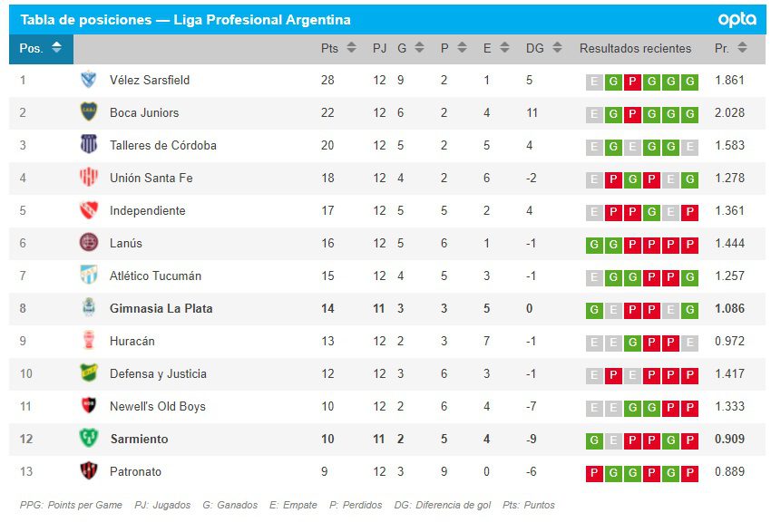Open Gimnasia La Plata team name
771x532 pixels.
[x=161, y=308]
